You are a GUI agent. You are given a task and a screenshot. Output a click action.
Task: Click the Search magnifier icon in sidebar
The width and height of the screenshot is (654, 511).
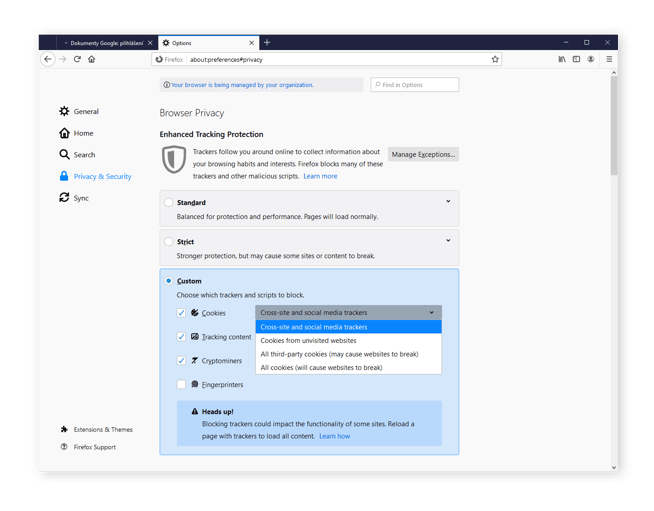(x=64, y=154)
